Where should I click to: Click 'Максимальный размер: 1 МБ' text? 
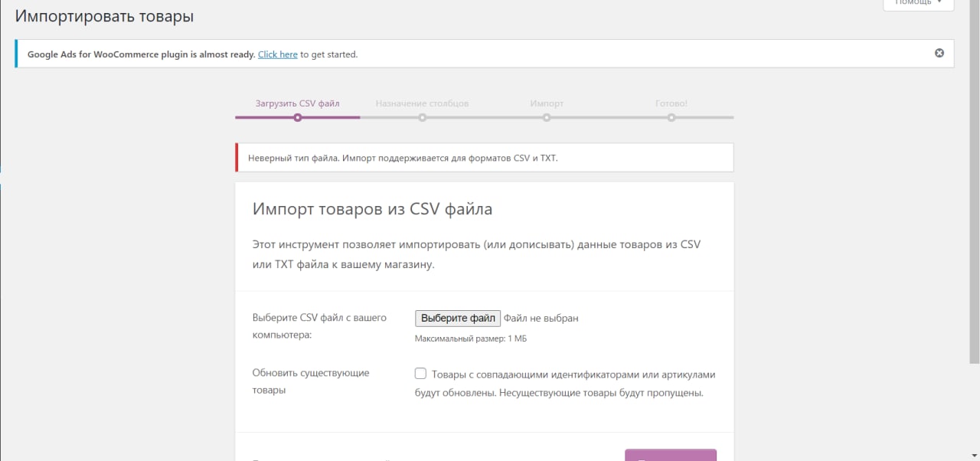tap(471, 338)
